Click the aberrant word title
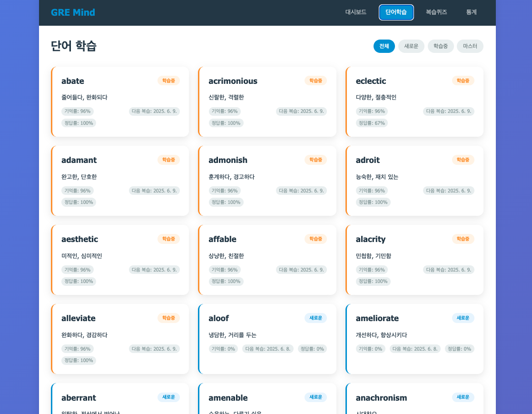The image size is (532, 414). (x=79, y=398)
